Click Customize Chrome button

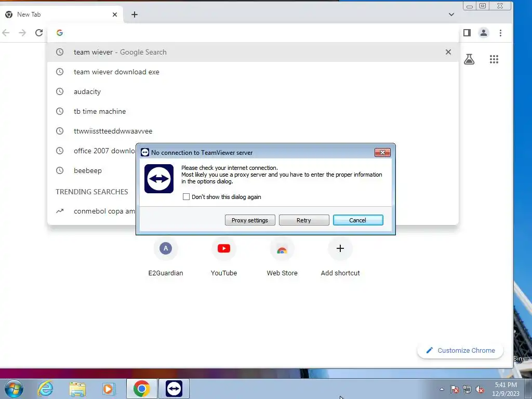tap(460, 351)
